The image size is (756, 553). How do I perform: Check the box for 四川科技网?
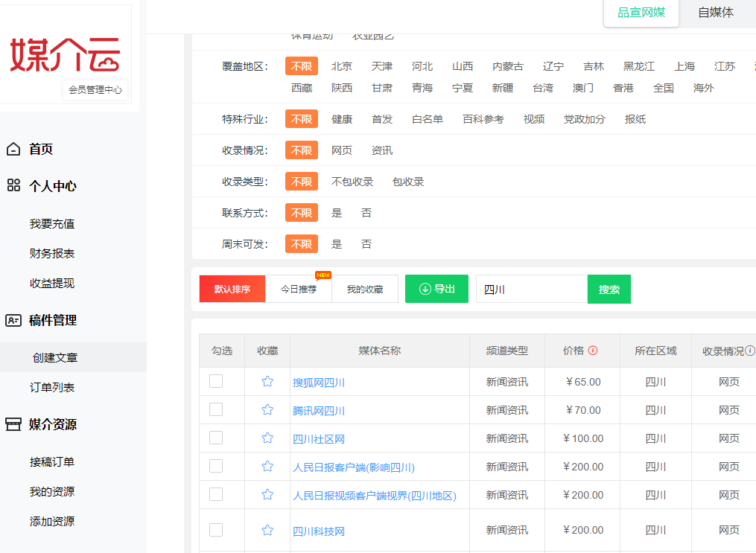pyautogui.click(x=216, y=530)
